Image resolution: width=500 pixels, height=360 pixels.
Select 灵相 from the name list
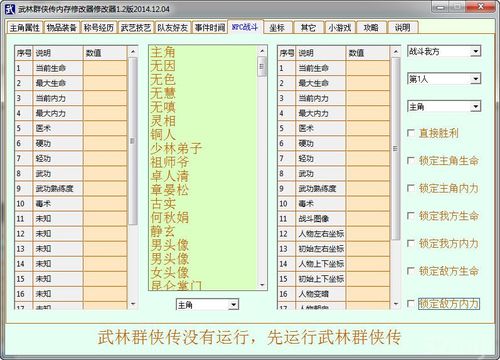(163, 121)
